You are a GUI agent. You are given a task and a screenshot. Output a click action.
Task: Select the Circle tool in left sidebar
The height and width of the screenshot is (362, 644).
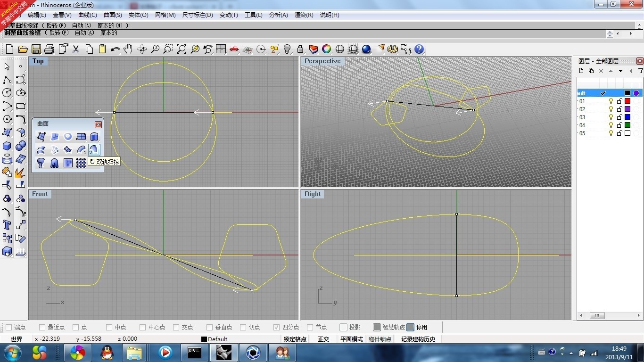[x=7, y=93]
